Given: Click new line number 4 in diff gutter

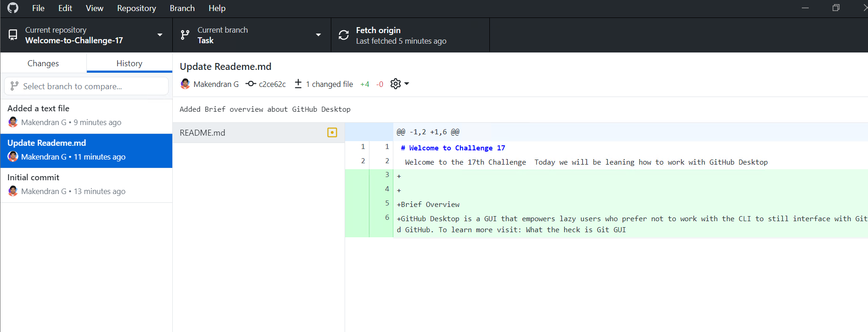Looking at the screenshot, I should tap(387, 189).
